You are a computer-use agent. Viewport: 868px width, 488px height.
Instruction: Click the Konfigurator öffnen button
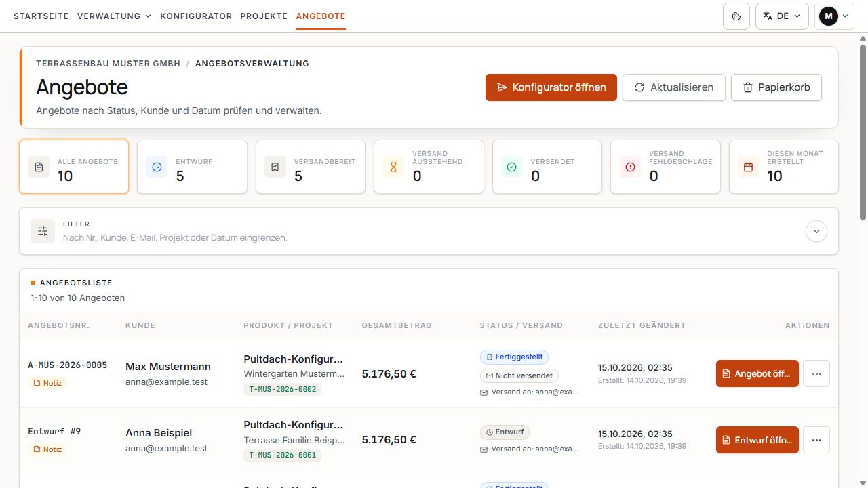[x=551, y=87]
